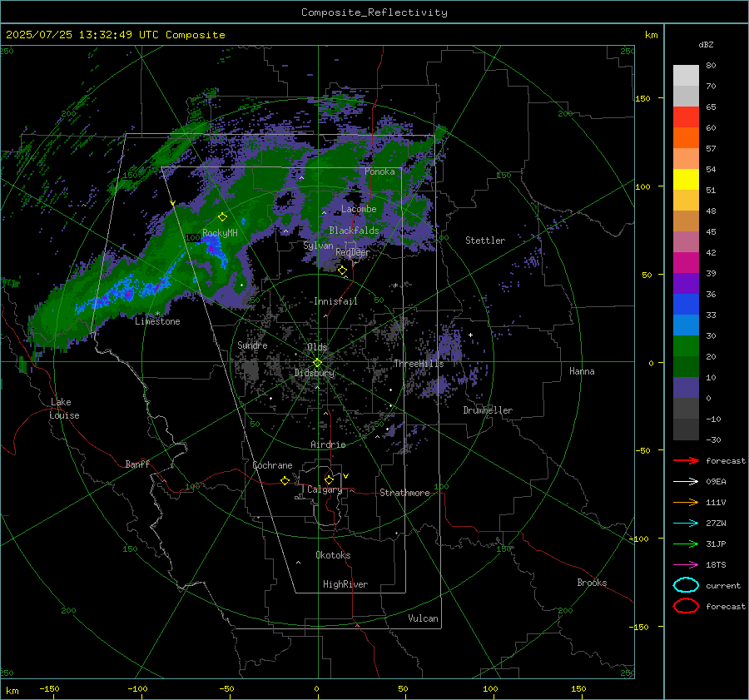
Task: Select the orange 111V arrow icon
Action: point(686,502)
